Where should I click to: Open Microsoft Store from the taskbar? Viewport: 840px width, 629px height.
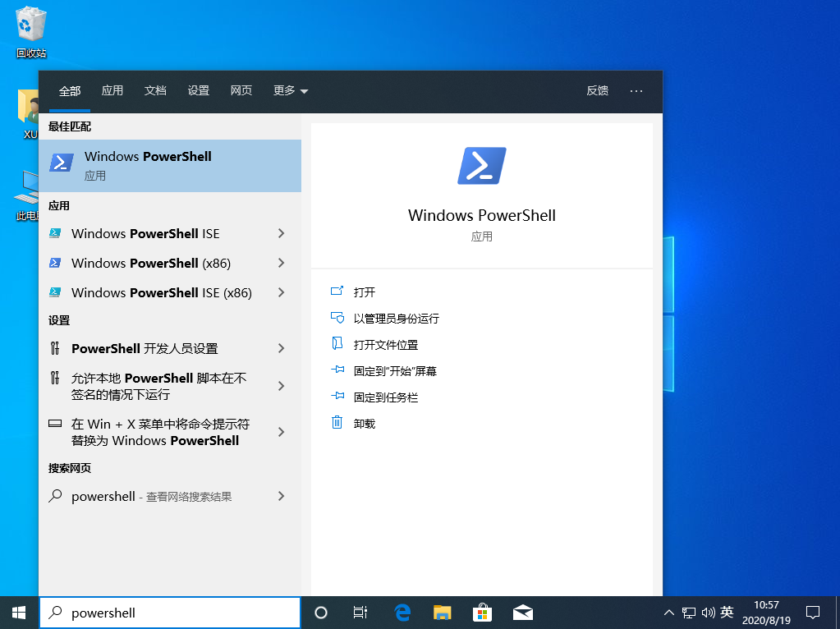pyautogui.click(x=482, y=613)
